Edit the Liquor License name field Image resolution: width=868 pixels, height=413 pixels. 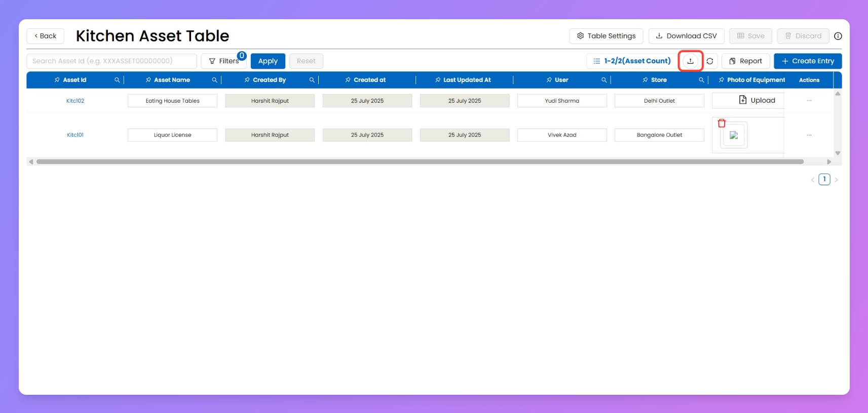[x=172, y=135]
